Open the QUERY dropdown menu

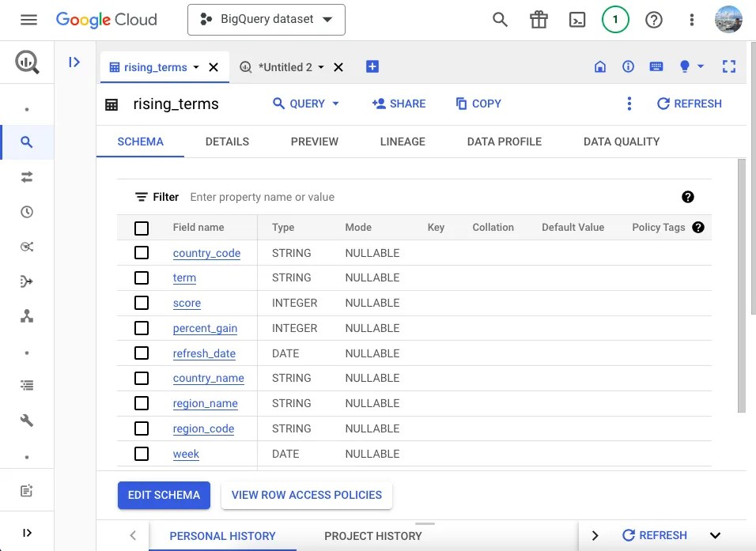click(305, 104)
